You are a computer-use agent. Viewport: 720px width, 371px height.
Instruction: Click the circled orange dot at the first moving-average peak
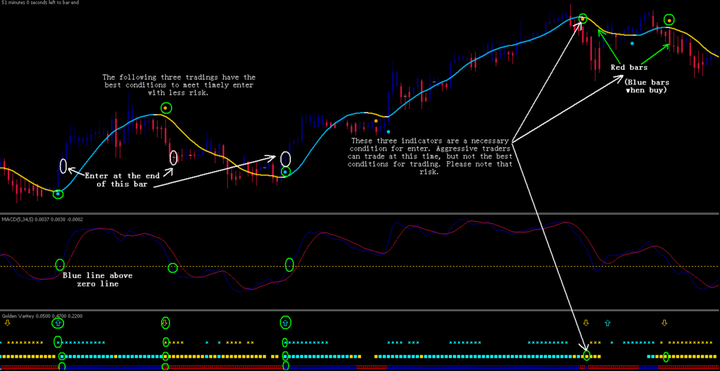tap(166, 108)
